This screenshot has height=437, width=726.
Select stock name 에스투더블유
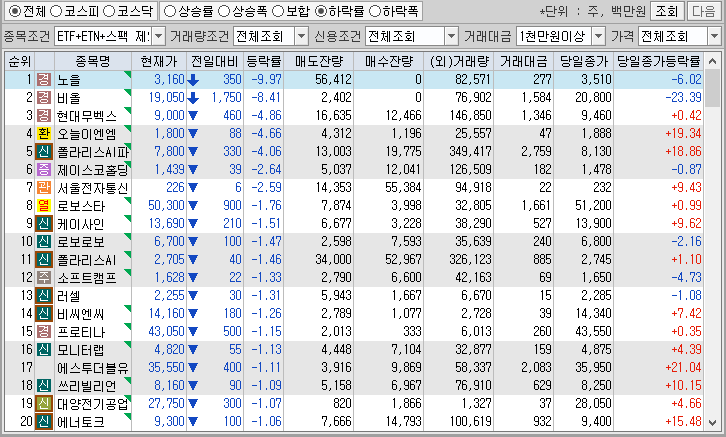(93, 368)
